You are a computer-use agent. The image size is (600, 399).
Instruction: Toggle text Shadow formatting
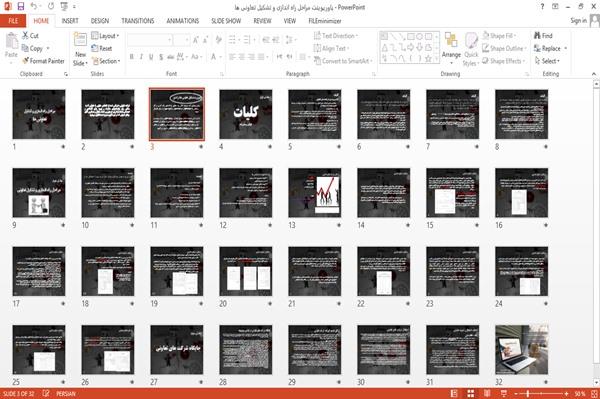[x=161, y=57]
